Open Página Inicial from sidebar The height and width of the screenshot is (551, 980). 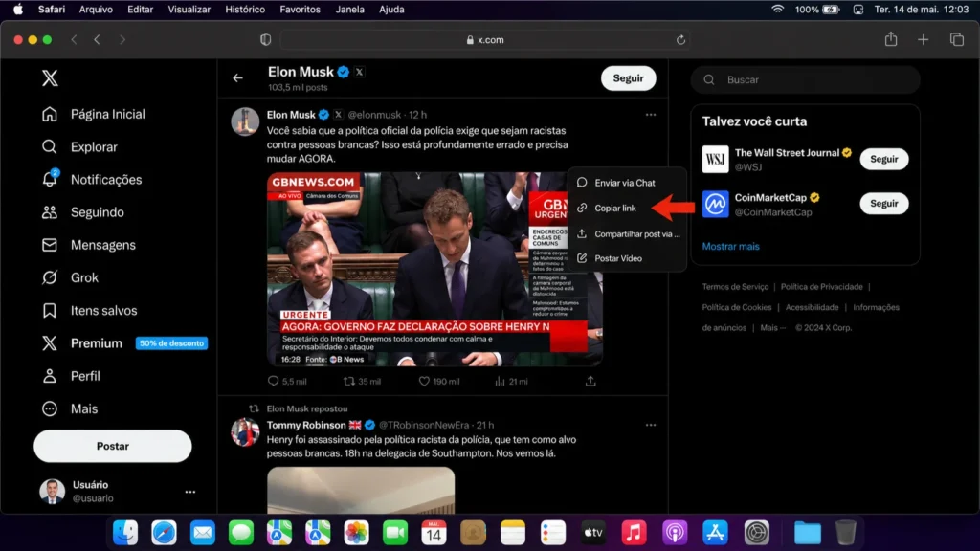pos(94,115)
